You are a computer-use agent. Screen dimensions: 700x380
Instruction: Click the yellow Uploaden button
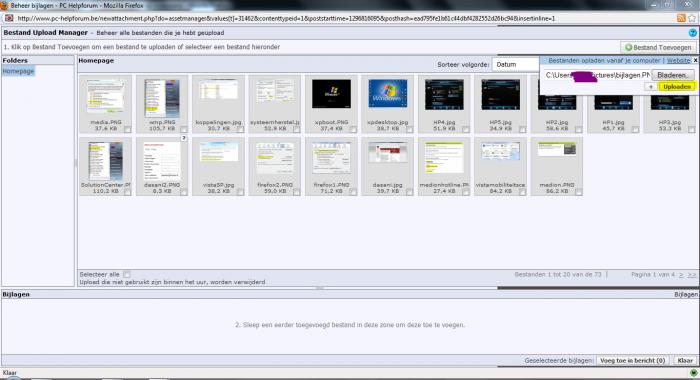[x=677, y=87]
